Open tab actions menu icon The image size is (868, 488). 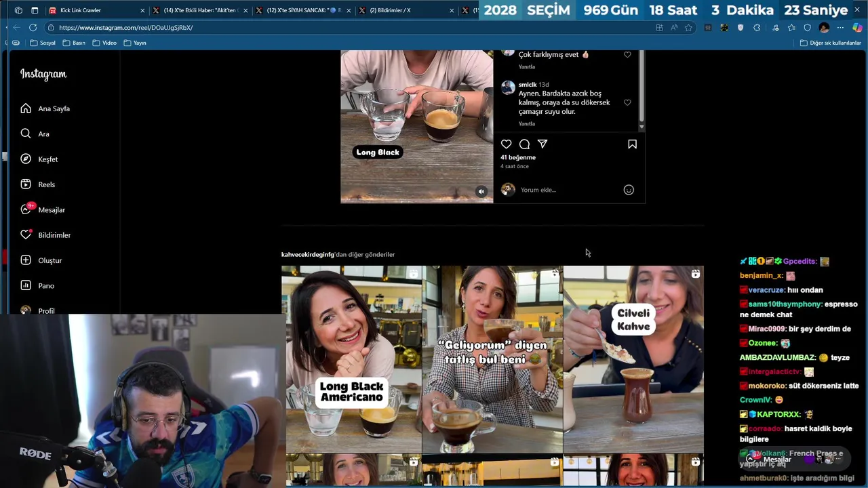coord(35,10)
